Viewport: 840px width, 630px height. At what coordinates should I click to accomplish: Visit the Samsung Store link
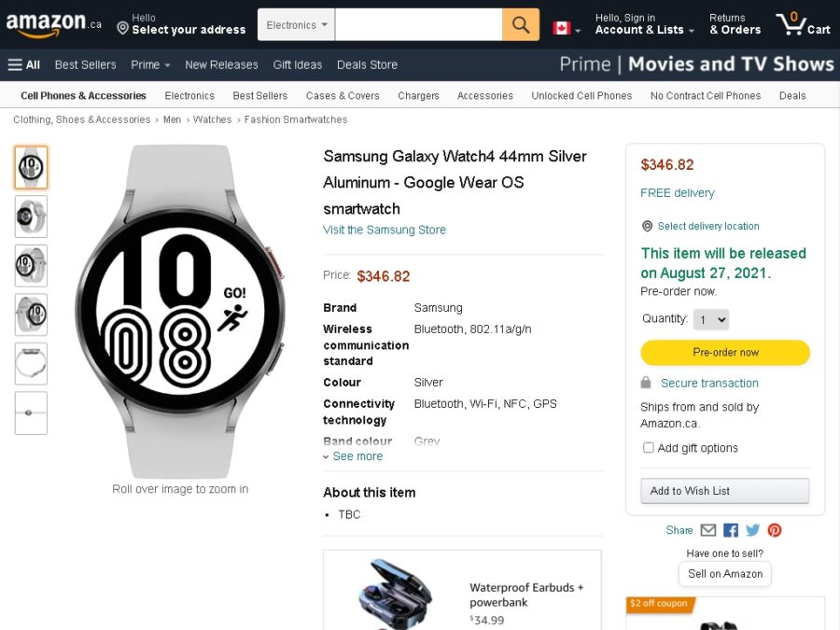[385, 230]
